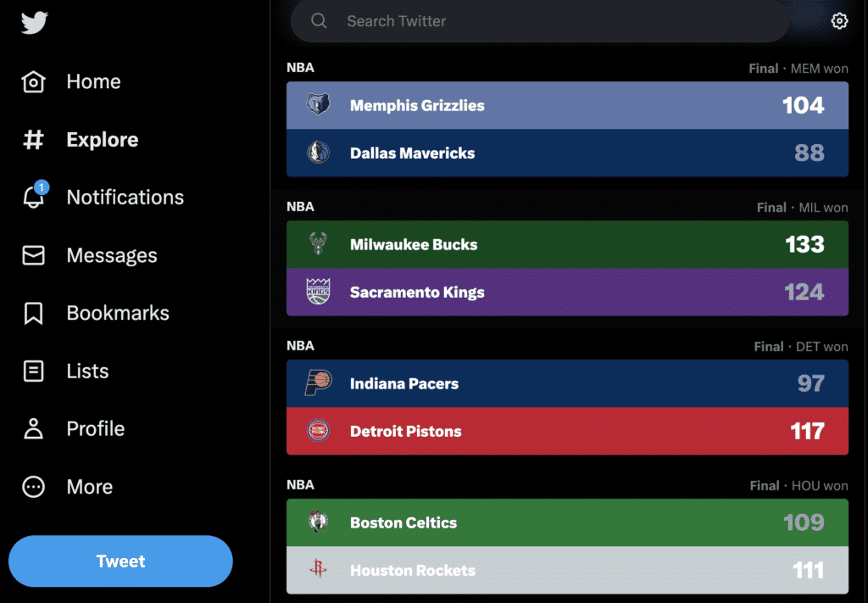This screenshot has height=603, width=868.
Task: Select the Detroit Pistons score row
Action: [567, 432]
